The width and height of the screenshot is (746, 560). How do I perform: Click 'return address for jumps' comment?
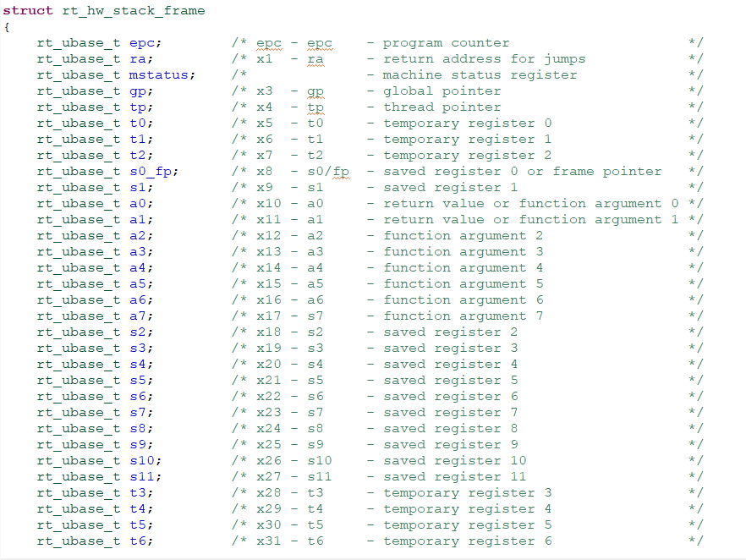[485, 59]
